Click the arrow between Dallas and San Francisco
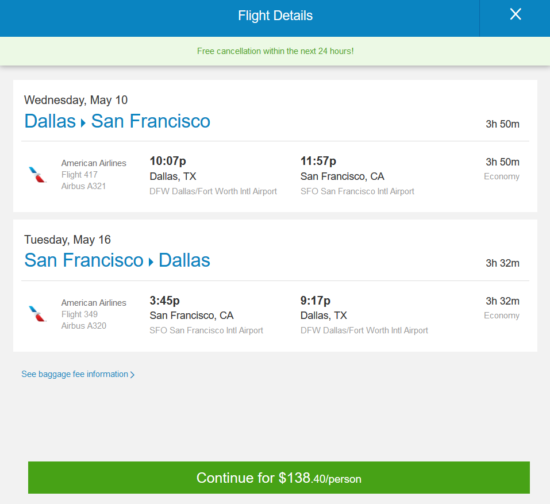Image resolution: width=550 pixels, height=504 pixels. 83,123
